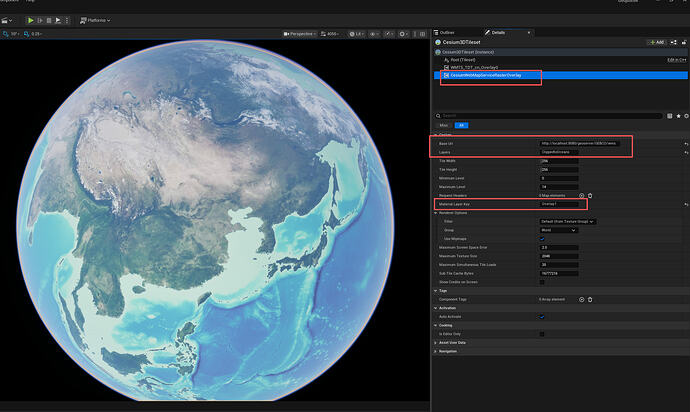
Task: Click the Add component button
Action: [657, 42]
